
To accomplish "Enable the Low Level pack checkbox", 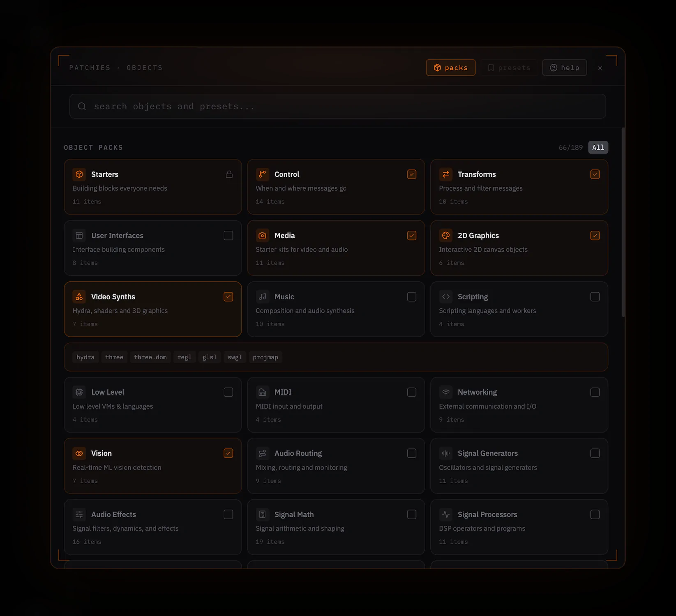I will coord(228,392).
